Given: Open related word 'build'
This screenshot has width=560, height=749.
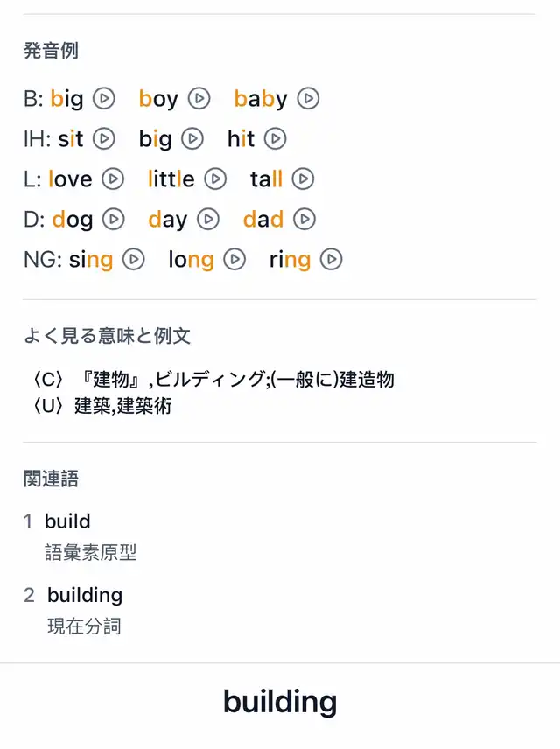Looking at the screenshot, I should coord(67,521).
